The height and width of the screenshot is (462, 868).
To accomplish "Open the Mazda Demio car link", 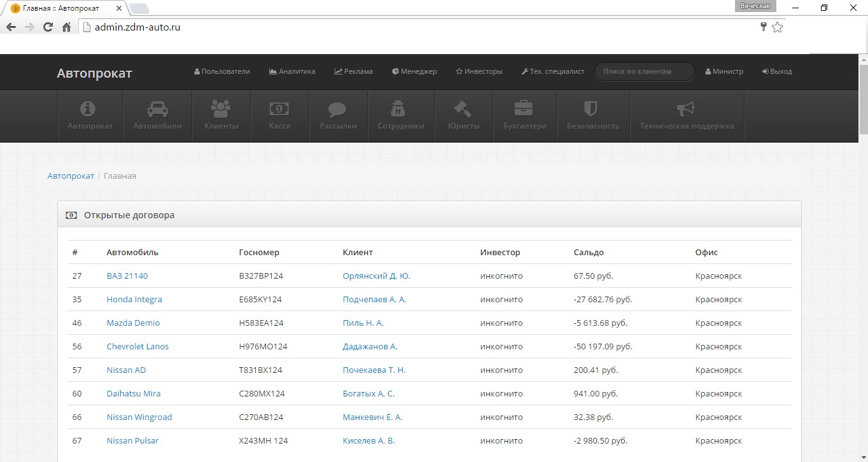I will 133,323.
